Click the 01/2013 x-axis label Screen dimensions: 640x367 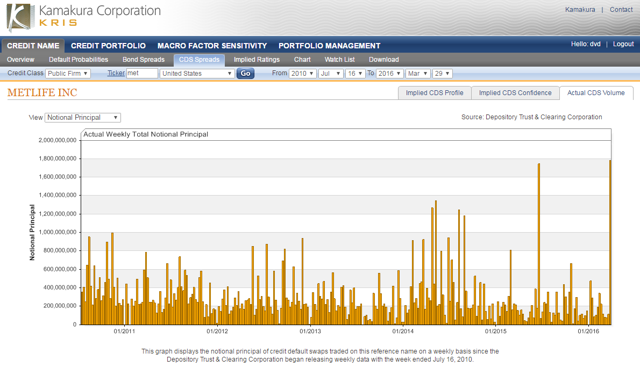pyautogui.click(x=310, y=331)
